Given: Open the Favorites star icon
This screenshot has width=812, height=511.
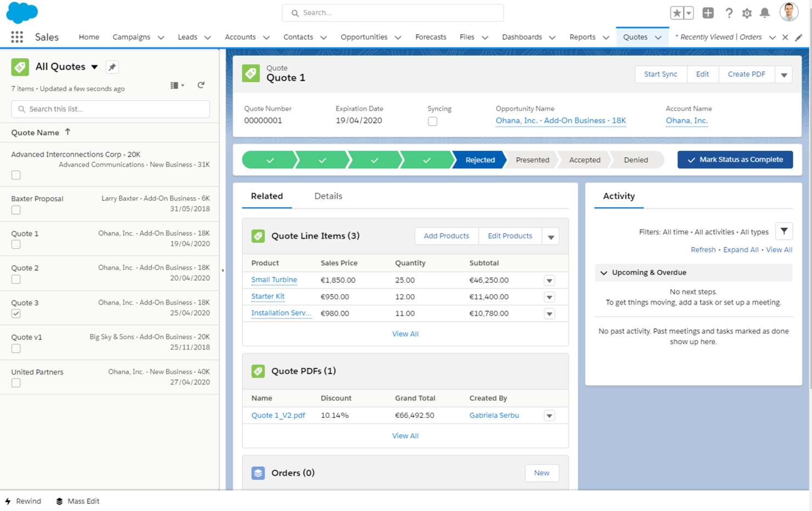Looking at the screenshot, I should (677, 13).
